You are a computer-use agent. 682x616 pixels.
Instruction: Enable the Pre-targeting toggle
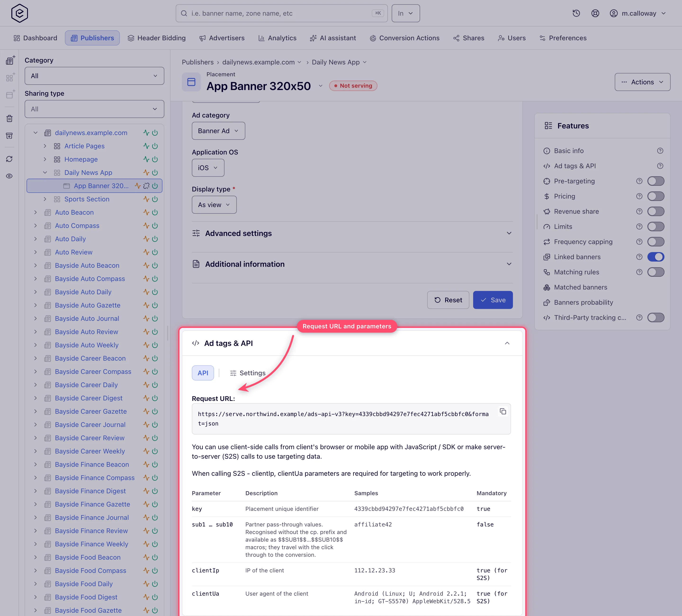tap(656, 181)
